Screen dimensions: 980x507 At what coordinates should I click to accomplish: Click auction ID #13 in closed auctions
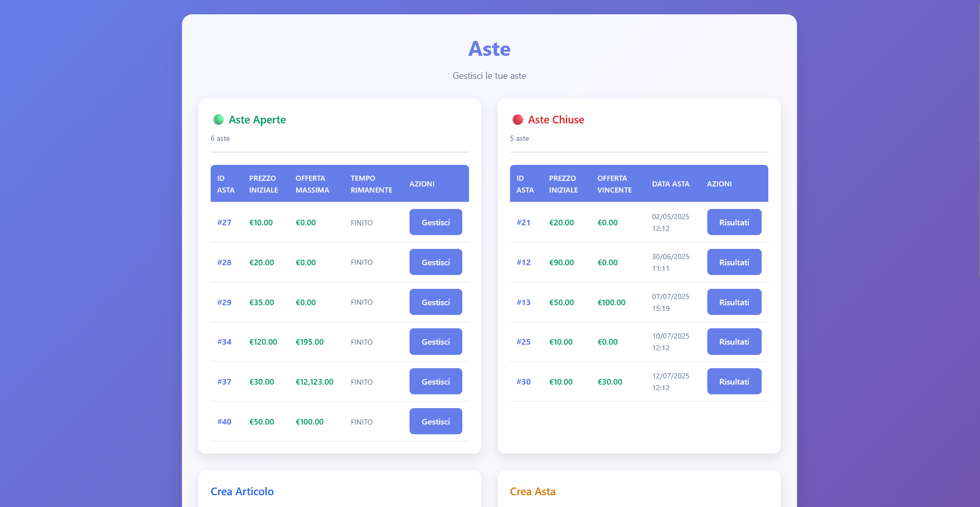[523, 303]
